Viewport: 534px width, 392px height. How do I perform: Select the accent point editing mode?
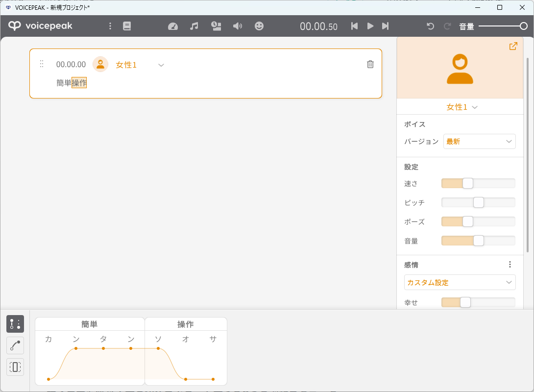[x=15, y=324]
